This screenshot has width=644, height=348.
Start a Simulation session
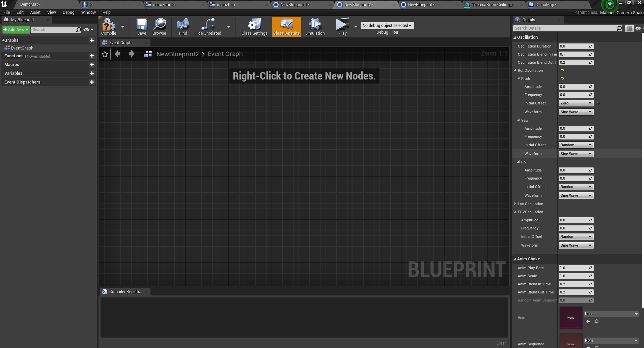(314, 27)
